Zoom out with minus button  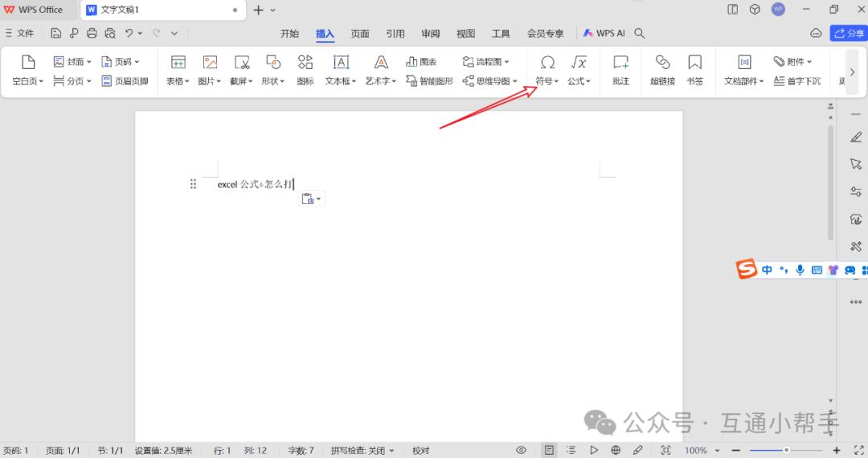[735, 450]
